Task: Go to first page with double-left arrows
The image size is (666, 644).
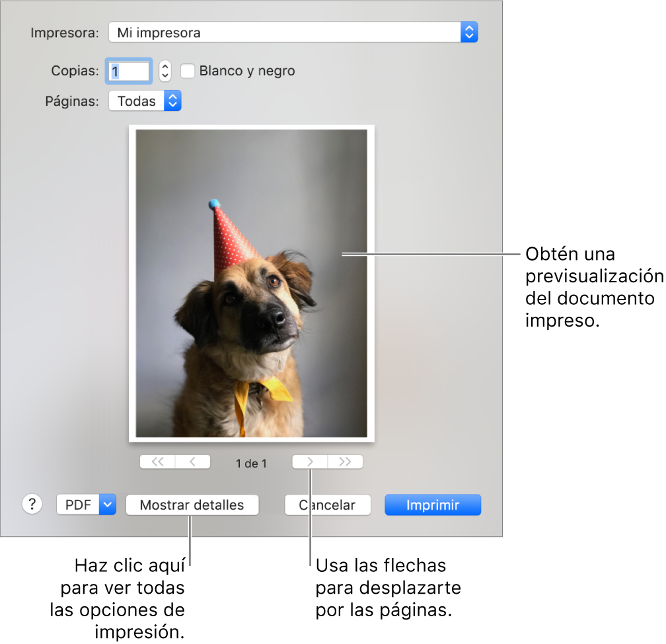Action: [157, 462]
